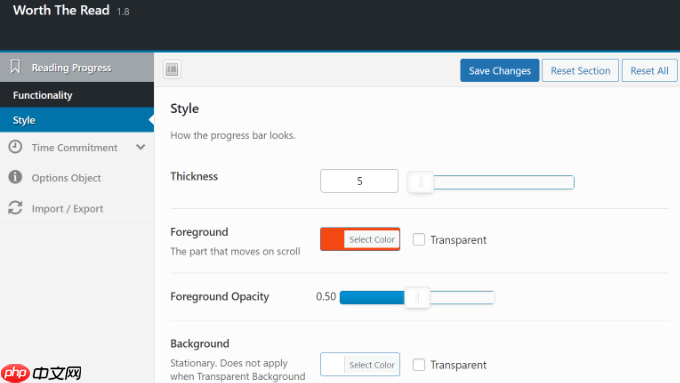Screen dimensions: 680x383
Task: Click the Thickness slider handle
Action: [420, 182]
